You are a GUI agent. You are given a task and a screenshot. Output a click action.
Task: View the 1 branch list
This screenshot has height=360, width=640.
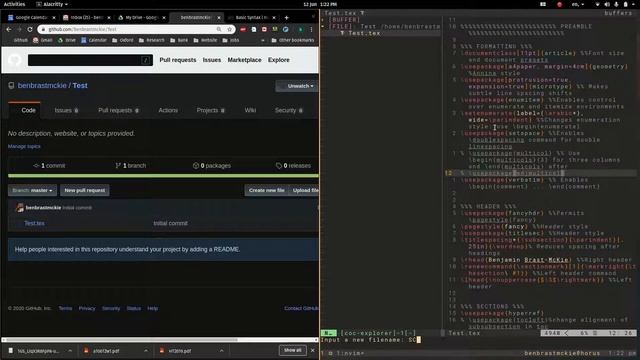pyautogui.click(x=131, y=166)
